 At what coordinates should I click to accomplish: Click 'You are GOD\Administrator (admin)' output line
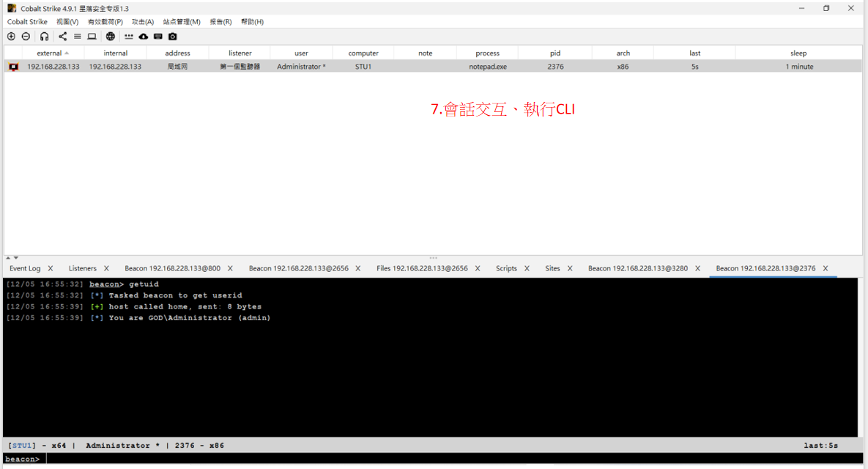190,318
